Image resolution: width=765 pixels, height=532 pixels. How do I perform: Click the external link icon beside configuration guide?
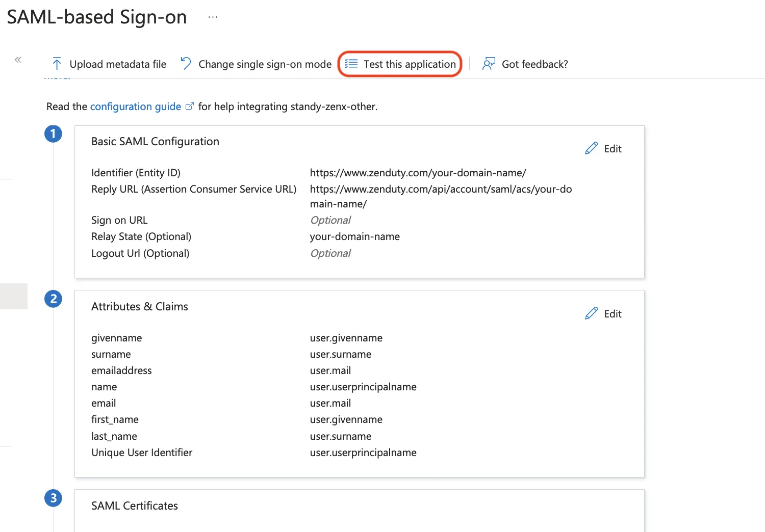pos(190,107)
